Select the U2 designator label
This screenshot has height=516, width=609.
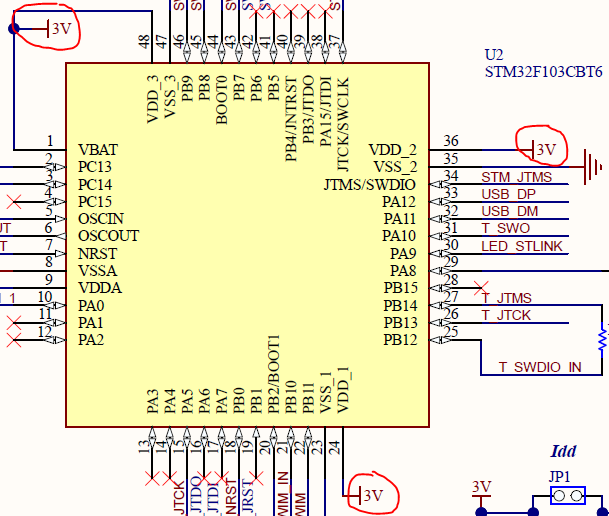pos(494,55)
